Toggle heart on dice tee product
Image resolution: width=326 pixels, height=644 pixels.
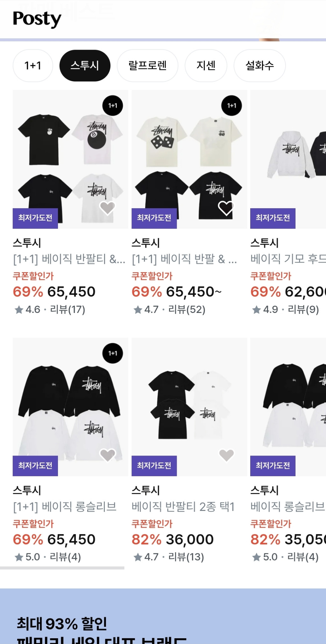click(226, 208)
